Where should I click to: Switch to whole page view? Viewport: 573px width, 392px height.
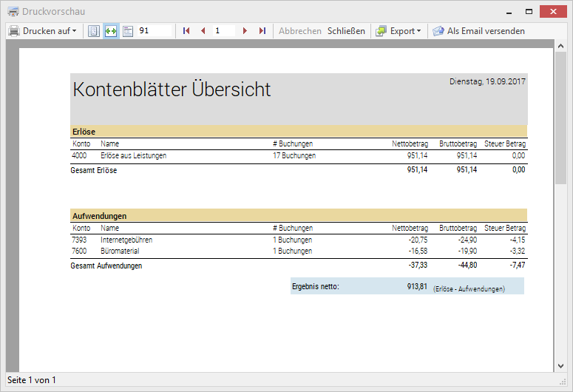(94, 31)
